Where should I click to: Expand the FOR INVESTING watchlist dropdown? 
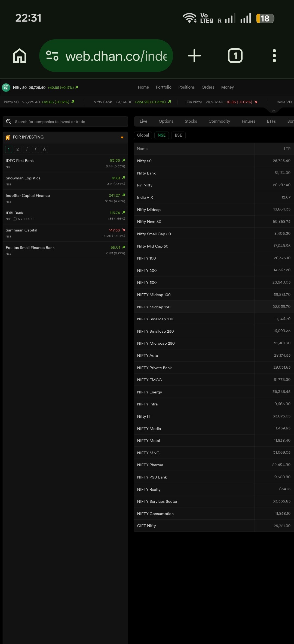point(122,137)
